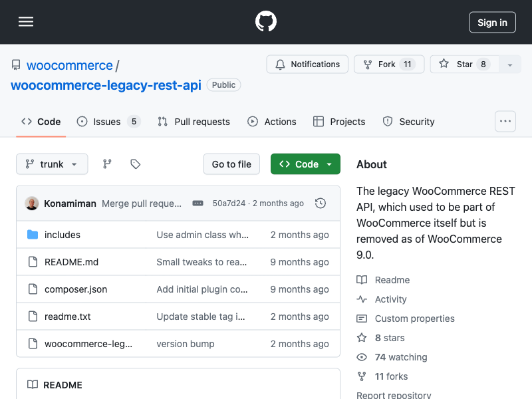Click the Notifications bell button
The width and height of the screenshot is (532, 399).
pos(307,64)
